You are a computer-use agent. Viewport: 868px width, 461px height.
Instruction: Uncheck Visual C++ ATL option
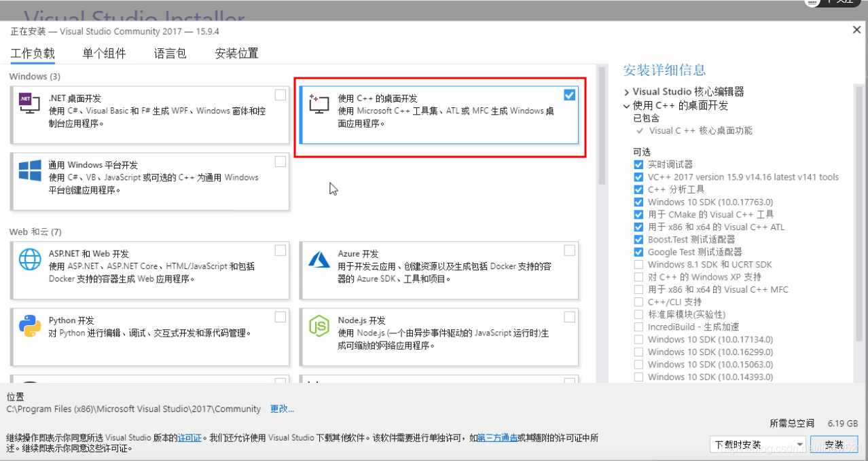[x=638, y=227]
